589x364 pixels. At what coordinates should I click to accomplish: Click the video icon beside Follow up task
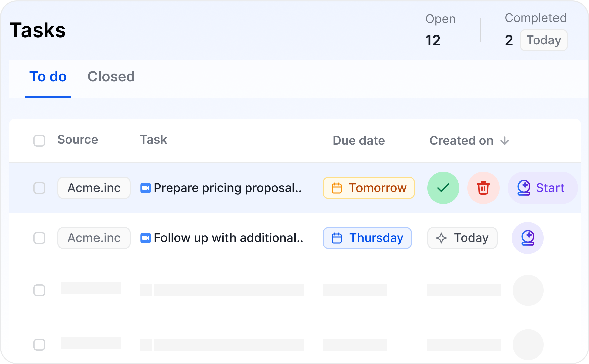(x=145, y=238)
